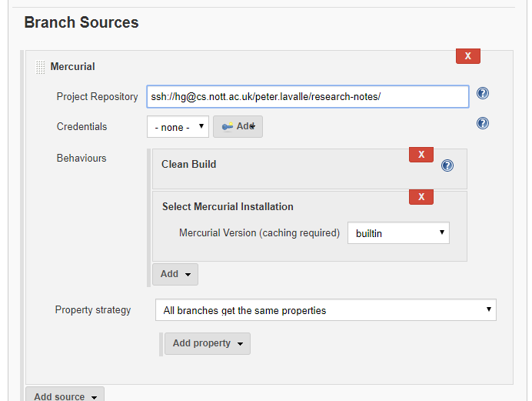532x401 pixels.
Task: Delete the Mercurial branch source
Action: (x=468, y=56)
